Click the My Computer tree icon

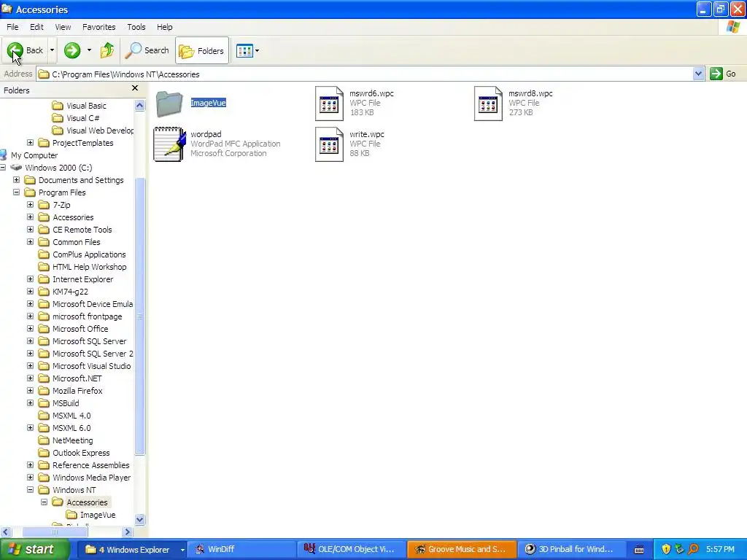click(x=4, y=155)
